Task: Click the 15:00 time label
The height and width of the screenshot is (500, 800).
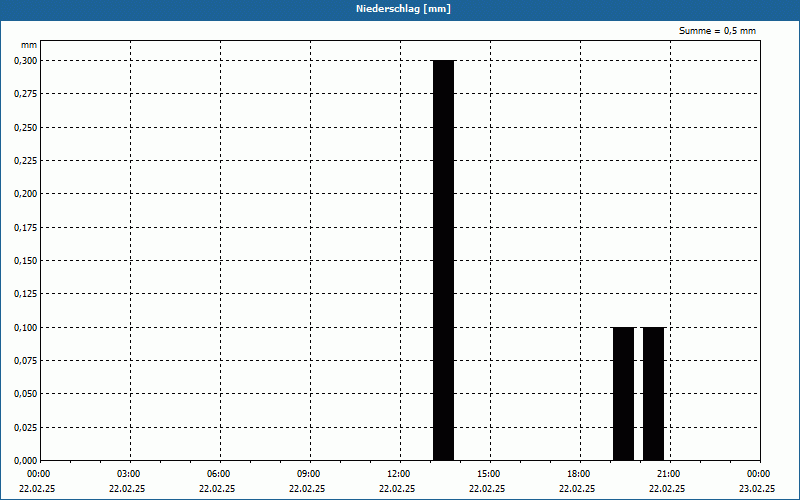Action: pos(489,474)
